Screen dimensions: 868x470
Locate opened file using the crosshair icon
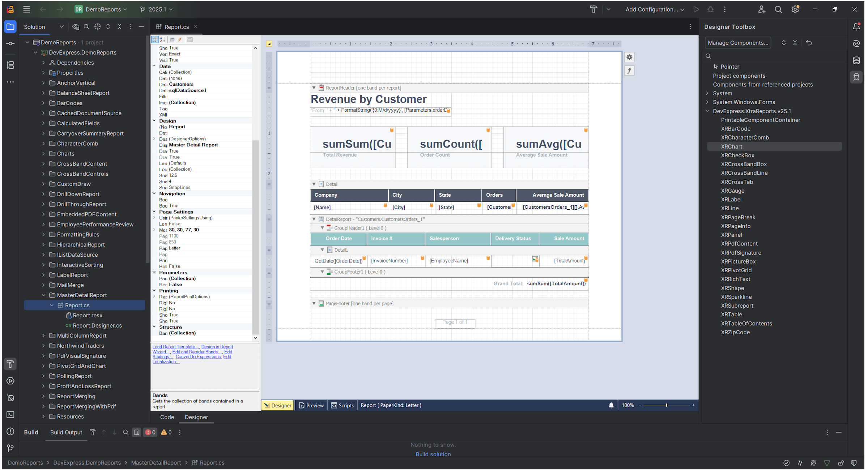click(x=97, y=26)
